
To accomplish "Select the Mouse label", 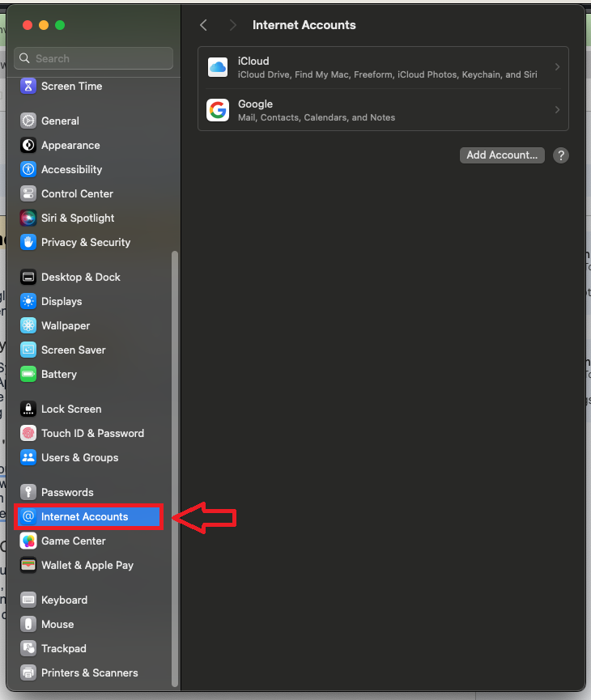I will click(57, 624).
